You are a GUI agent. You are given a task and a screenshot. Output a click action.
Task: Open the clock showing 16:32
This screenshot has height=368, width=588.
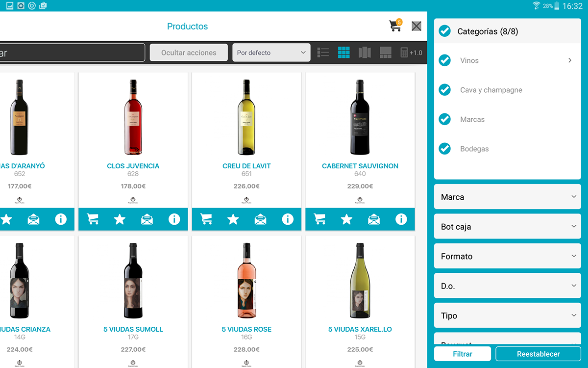pos(572,6)
